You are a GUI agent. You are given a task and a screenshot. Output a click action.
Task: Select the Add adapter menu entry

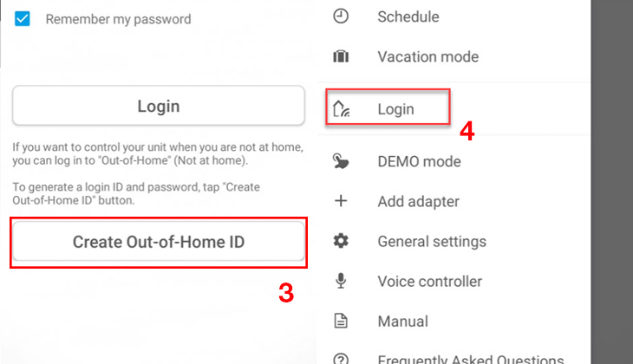pos(418,201)
